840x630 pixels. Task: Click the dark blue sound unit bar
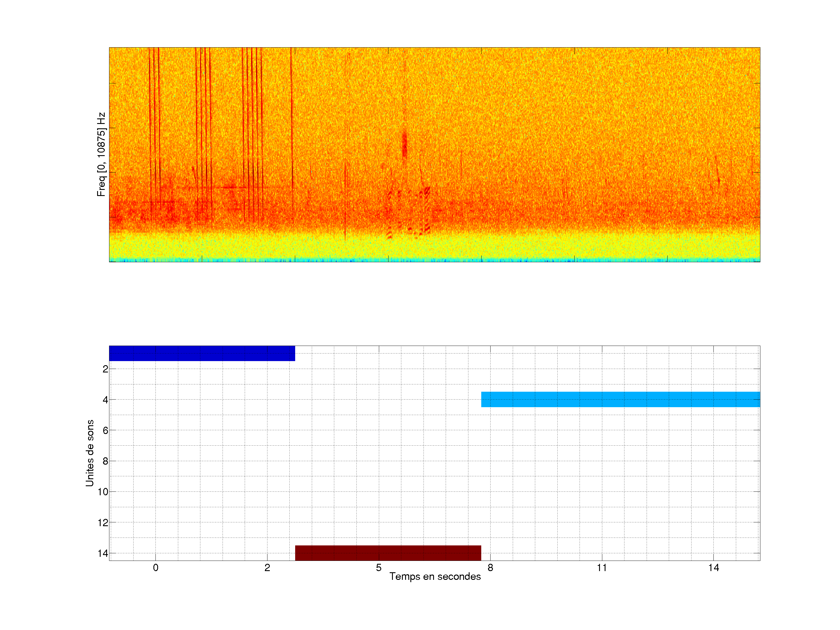(x=202, y=353)
